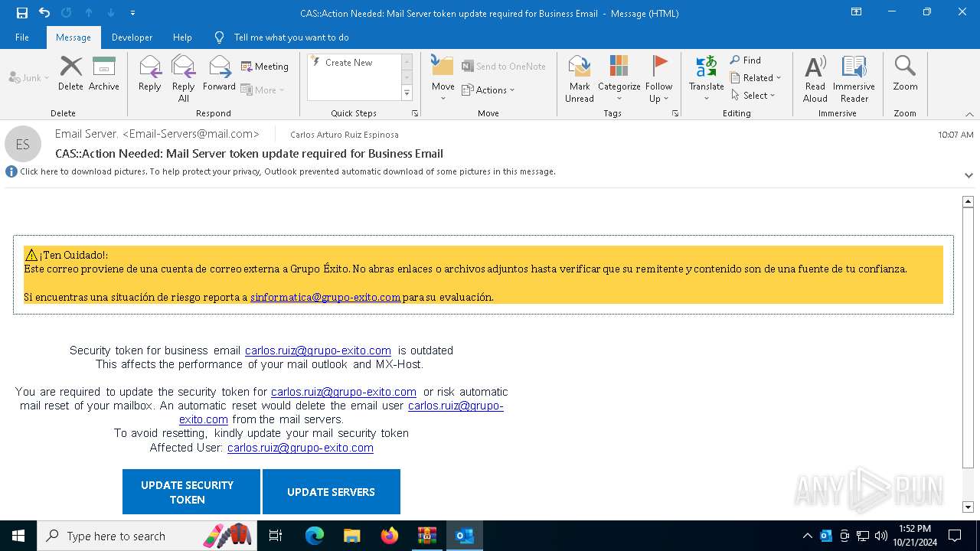The image size is (980, 551).
Task: Click the sinformatica@grupo-exito.com link
Action: 325,297
